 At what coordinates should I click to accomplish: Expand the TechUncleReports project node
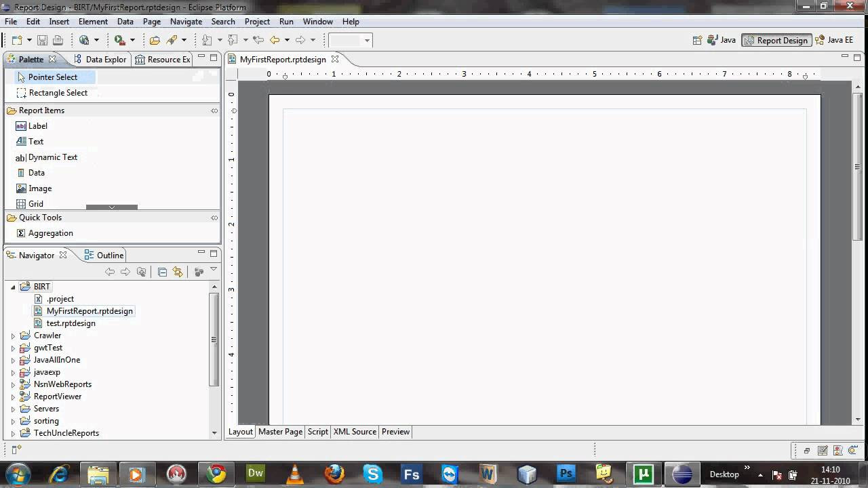tap(12, 433)
